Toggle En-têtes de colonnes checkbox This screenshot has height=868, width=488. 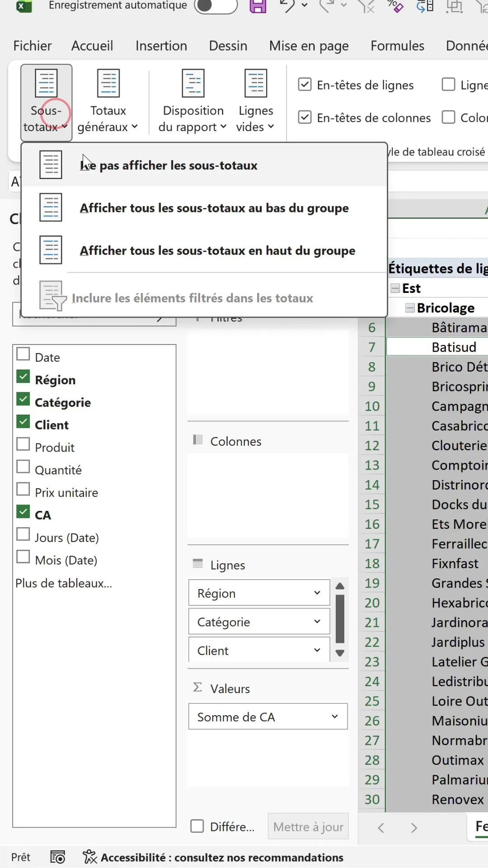pos(305,117)
